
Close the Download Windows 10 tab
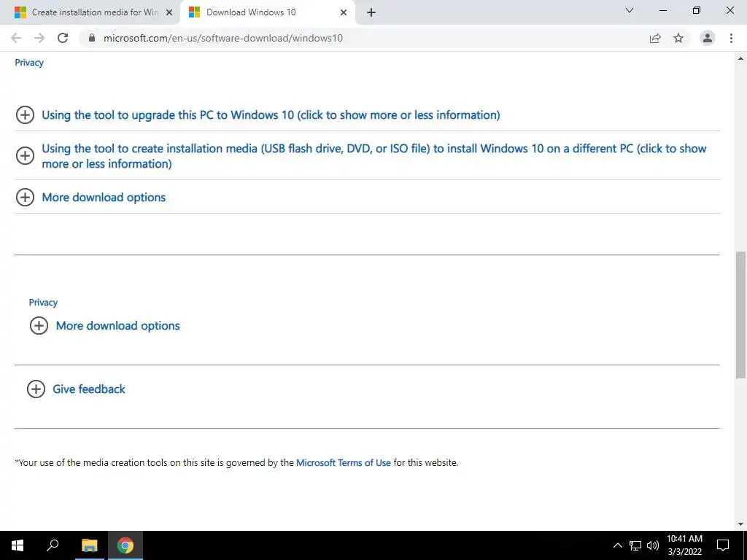pyautogui.click(x=344, y=12)
